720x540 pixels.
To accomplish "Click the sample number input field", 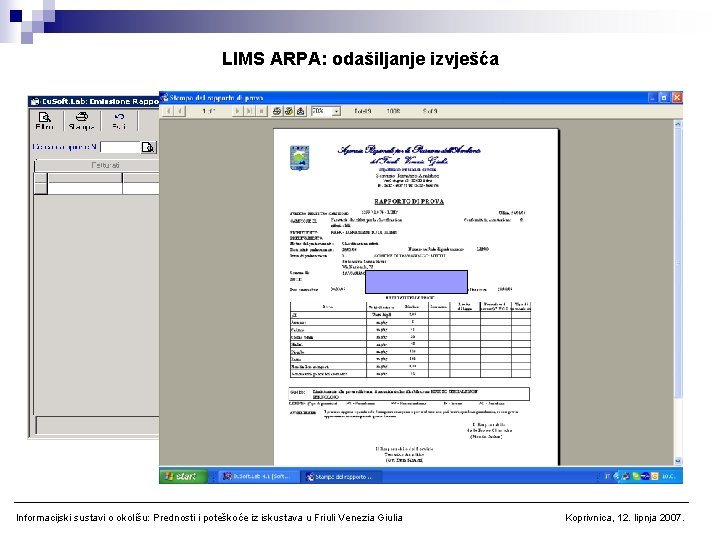I will coord(120,147).
